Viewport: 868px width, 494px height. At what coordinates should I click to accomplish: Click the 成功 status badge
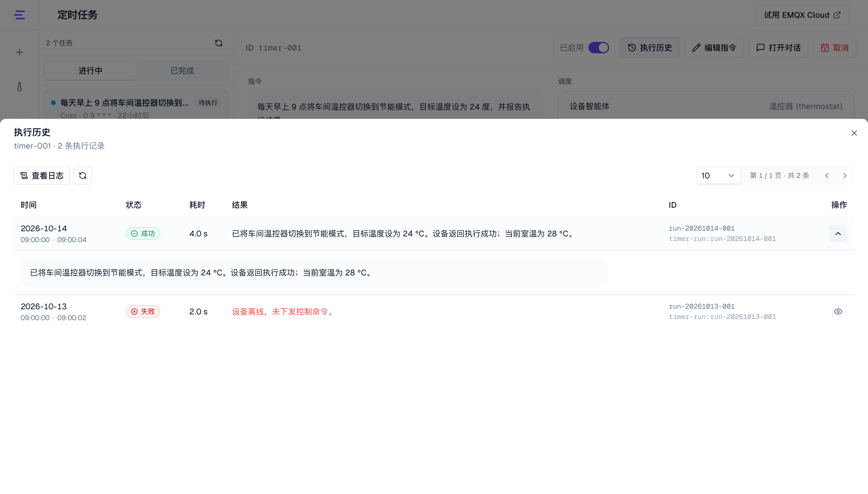pos(143,234)
